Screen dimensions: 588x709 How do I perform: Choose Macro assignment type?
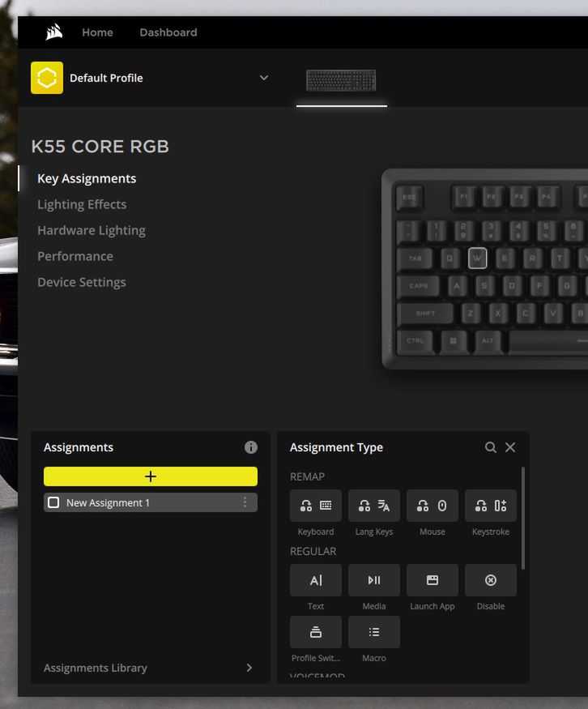(374, 632)
